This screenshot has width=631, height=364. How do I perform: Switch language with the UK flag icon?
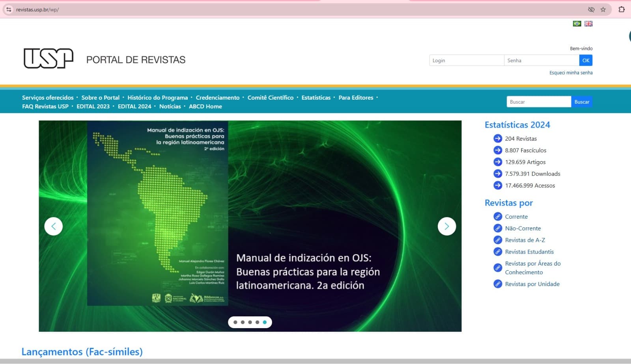pos(588,24)
